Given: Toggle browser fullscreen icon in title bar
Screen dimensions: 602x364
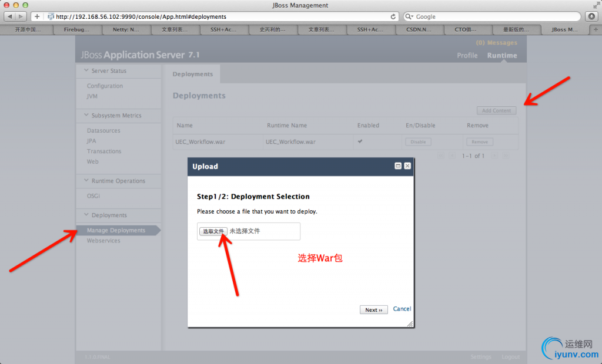Looking at the screenshot, I should [x=596, y=5].
